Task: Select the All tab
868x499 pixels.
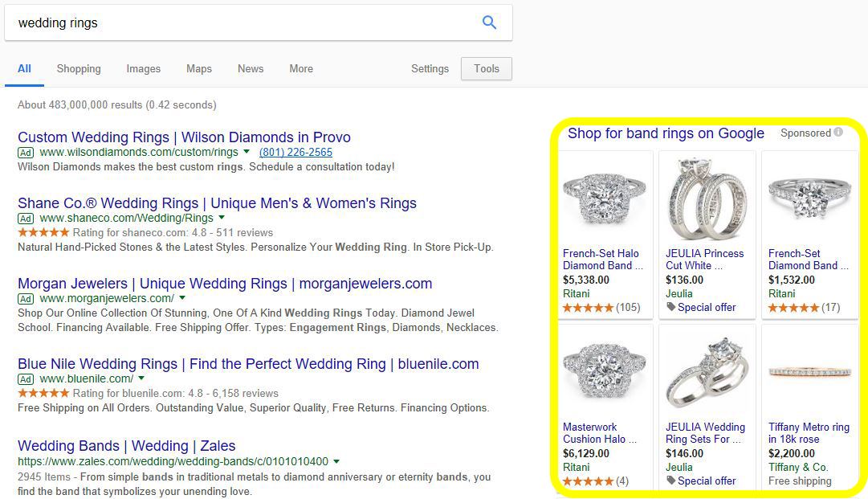Action: tap(24, 68)
